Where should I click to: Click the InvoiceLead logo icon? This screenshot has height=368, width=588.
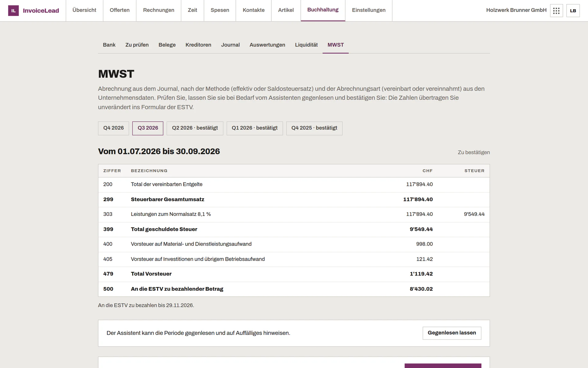point(13,11)
